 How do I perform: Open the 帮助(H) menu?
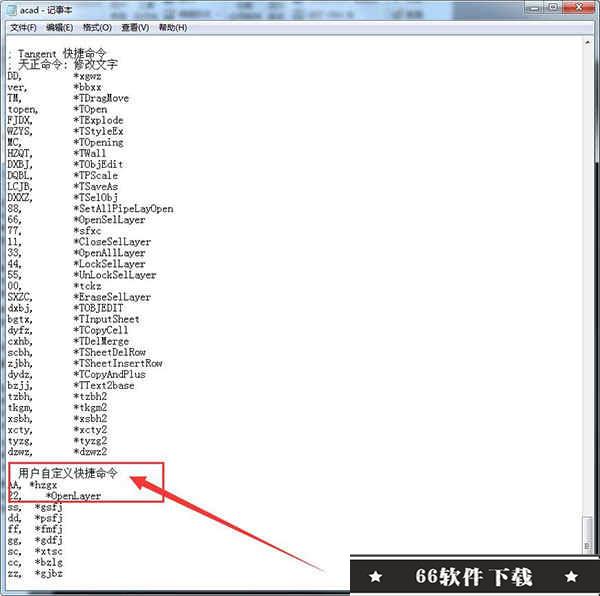pyautogui.click(x=173, y=28)
